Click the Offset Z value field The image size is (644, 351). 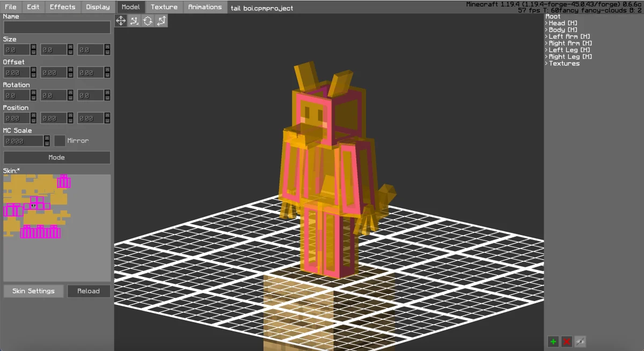click(91, 72)
